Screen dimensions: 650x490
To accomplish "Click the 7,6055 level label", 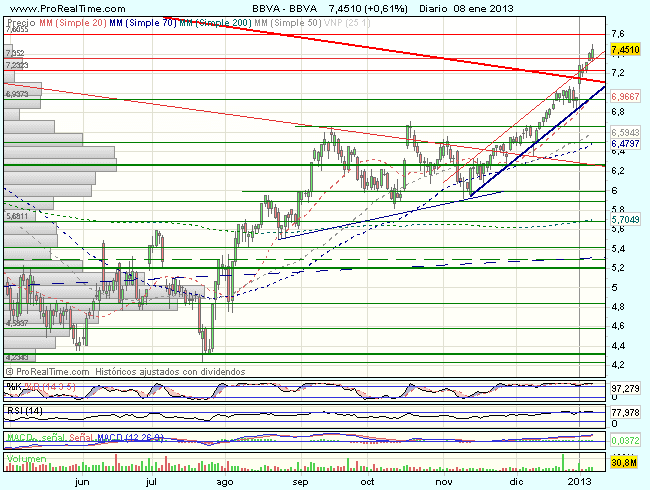I will (x=17, y=30).
